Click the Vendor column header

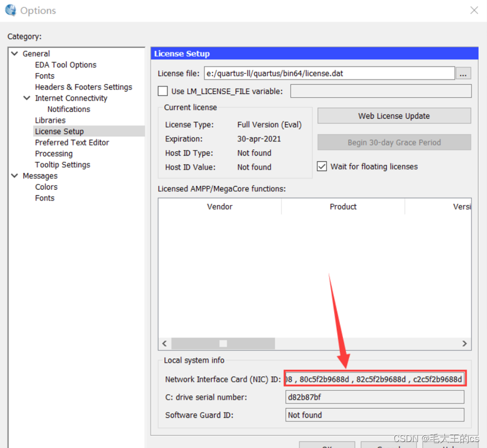[219, 206]
